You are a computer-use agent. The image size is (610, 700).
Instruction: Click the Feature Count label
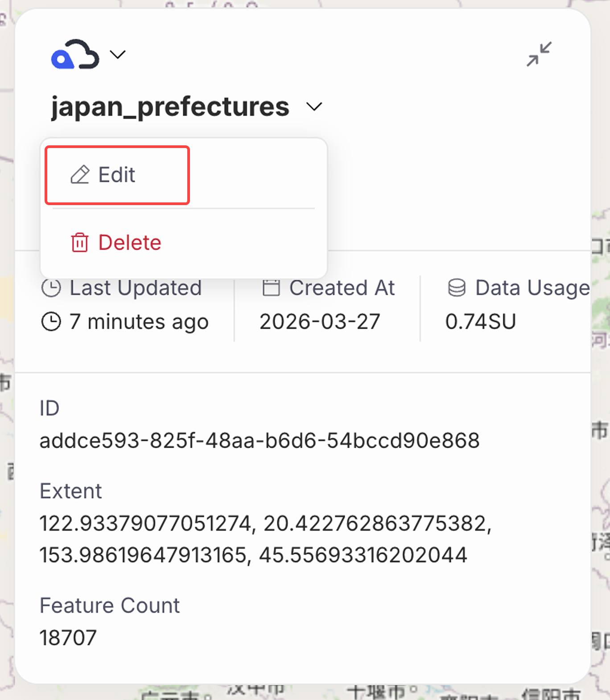click(110, 605)
